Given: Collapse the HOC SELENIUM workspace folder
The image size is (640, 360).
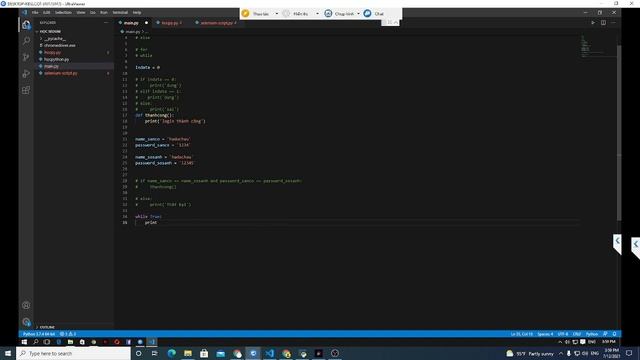Looking at the screenshot, I should click(37, 31).
